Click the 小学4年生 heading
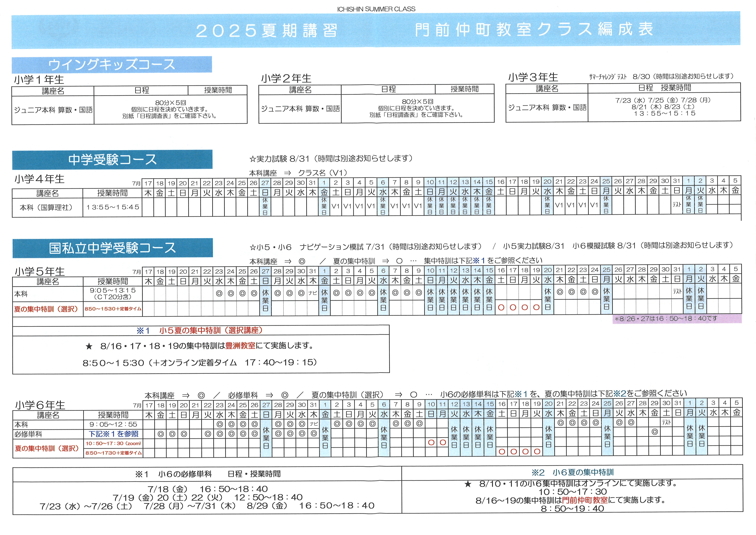756x535 pixels. (x=39, y=179)
